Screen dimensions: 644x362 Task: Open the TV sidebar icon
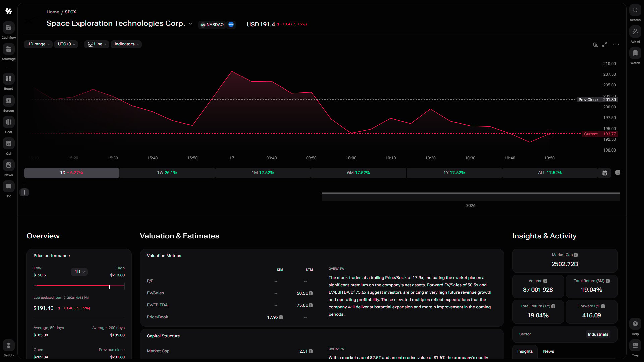(x=9, y=186)
